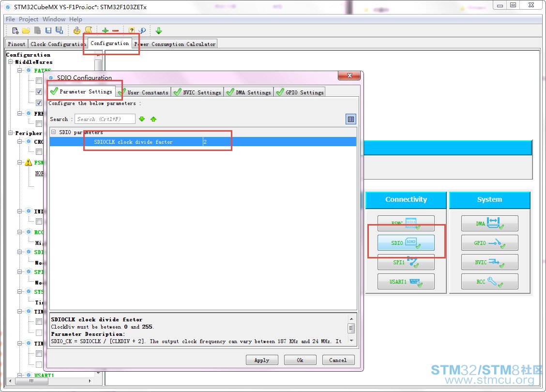Click the cube icon next to SYS
Screen dimensions: 546x392
29,291
